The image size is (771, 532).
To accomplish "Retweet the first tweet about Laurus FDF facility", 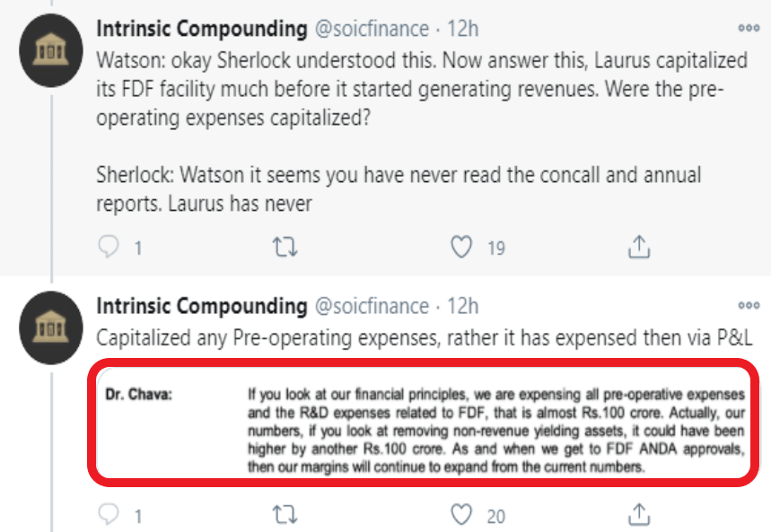I will point(285,246).
